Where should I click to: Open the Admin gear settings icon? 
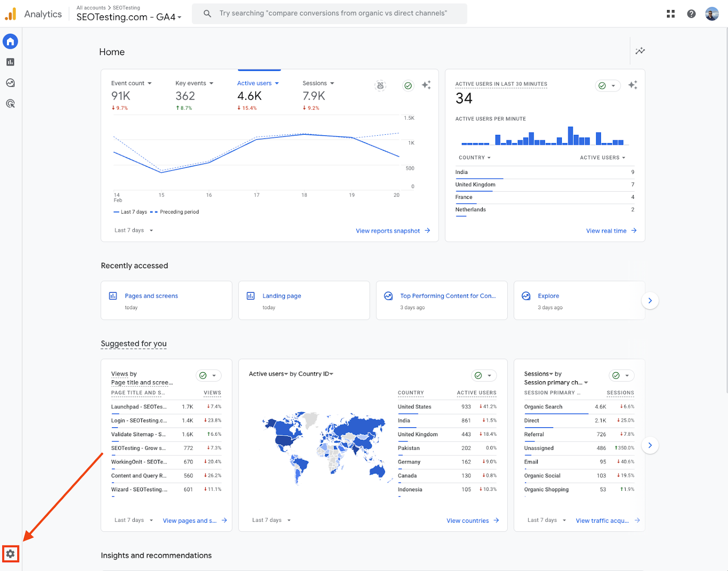[10, 554]
